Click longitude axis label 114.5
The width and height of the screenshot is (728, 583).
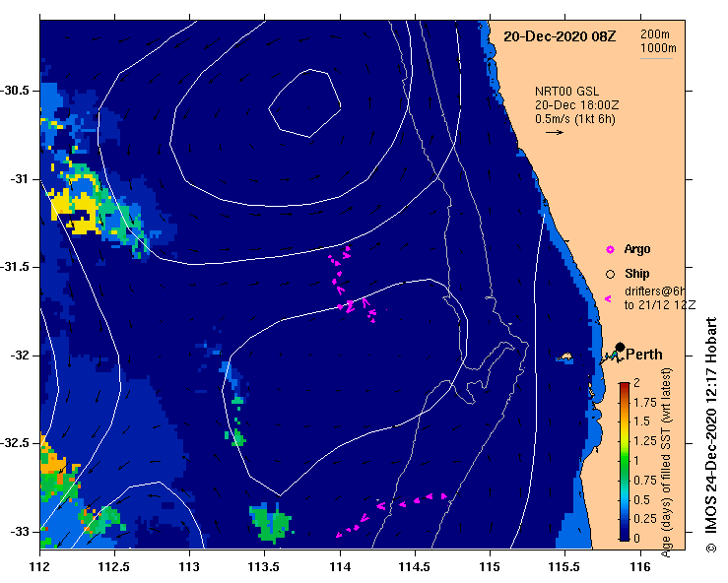(414, 567)
